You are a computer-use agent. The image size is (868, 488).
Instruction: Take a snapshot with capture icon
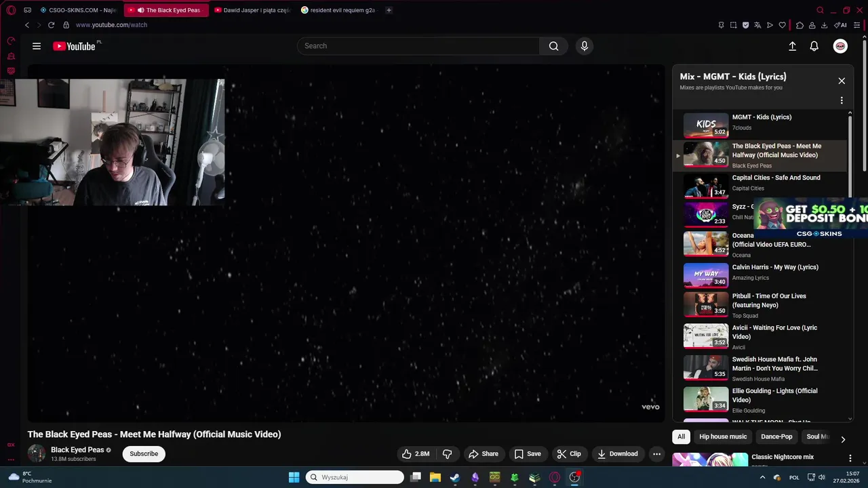point(733,25)
